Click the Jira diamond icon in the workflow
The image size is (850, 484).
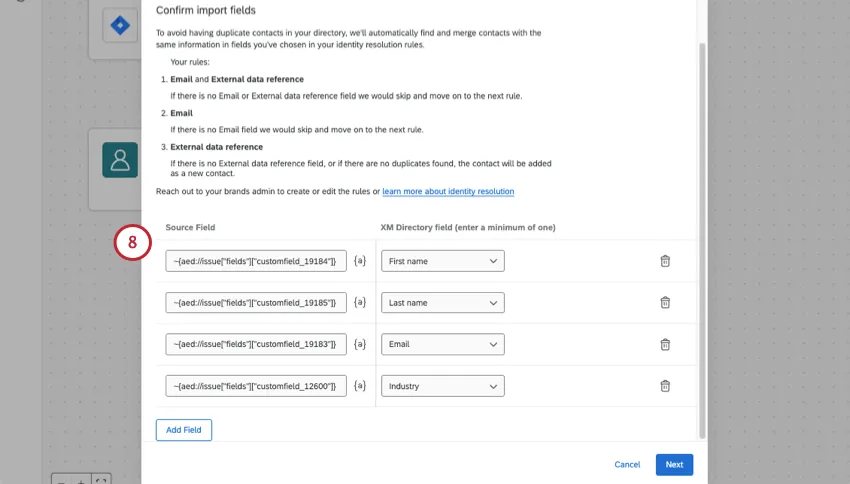[120, 25]
